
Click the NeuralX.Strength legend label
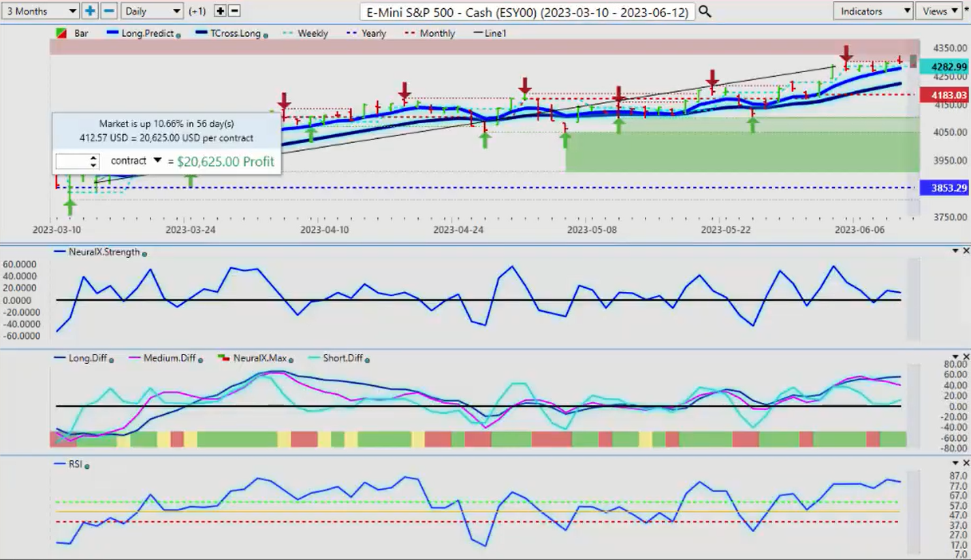[x=104, y=252]
